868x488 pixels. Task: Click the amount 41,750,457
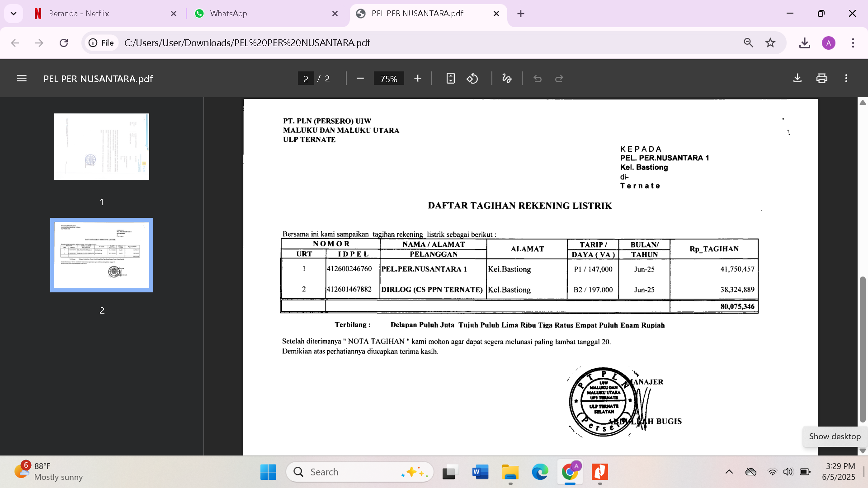tap(737, 269)
